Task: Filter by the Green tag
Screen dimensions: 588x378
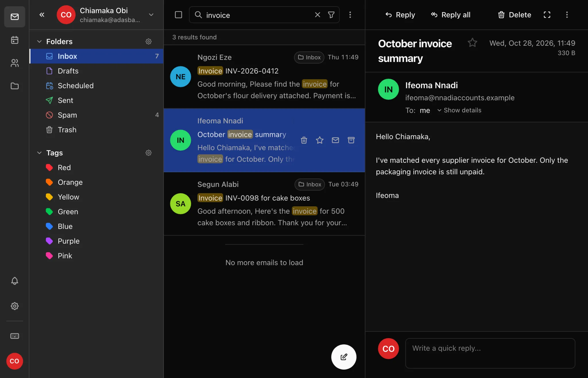Action: click(x=97, y=212)
